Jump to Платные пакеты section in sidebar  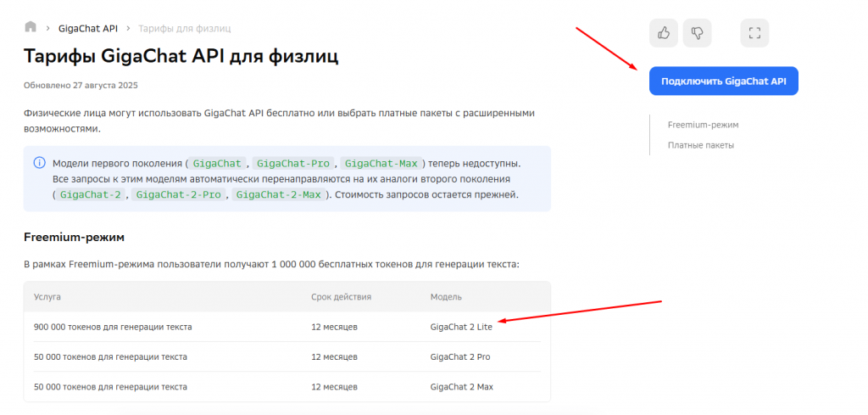[701, 145]
